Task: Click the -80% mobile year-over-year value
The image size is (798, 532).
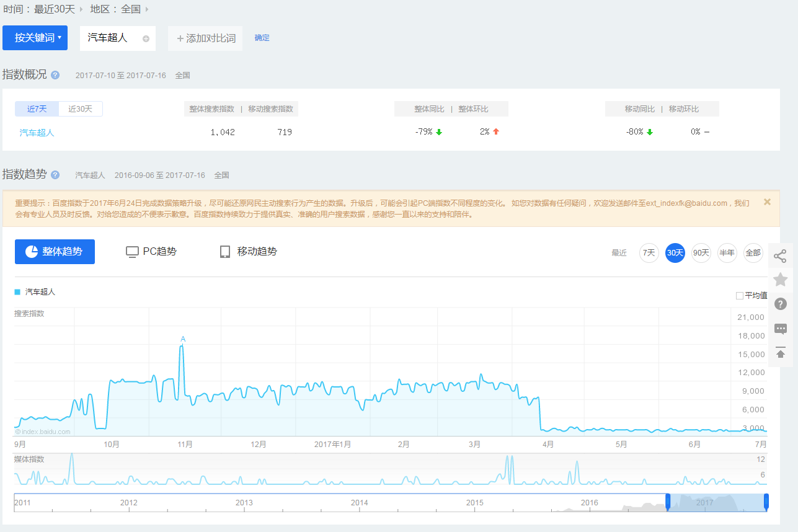Action: click(x=635, y=132)
